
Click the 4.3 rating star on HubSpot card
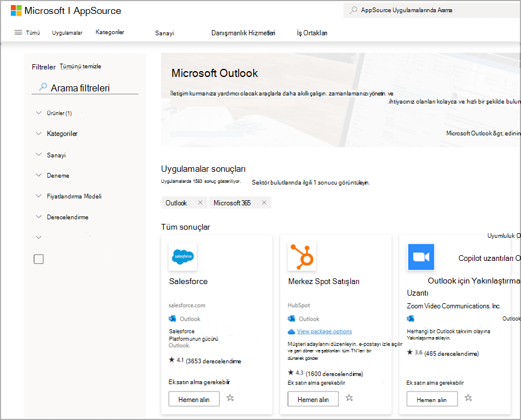point(291,373)
